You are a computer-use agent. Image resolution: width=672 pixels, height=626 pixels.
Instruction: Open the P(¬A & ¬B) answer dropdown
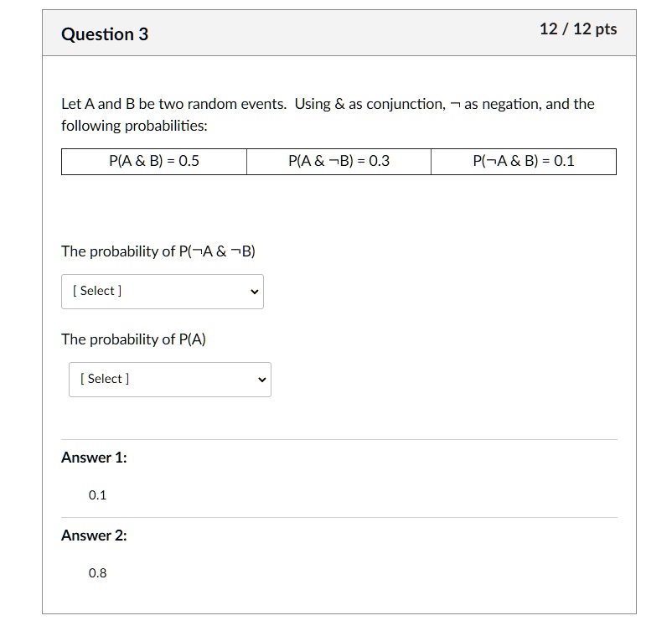point(162,291)
